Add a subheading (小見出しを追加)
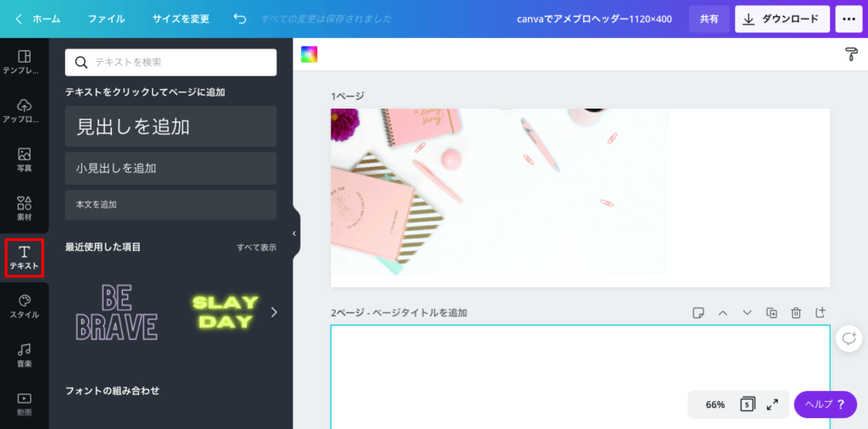This screenshot has width=868, height=429. pyautogui.click(x=171, y=168)
